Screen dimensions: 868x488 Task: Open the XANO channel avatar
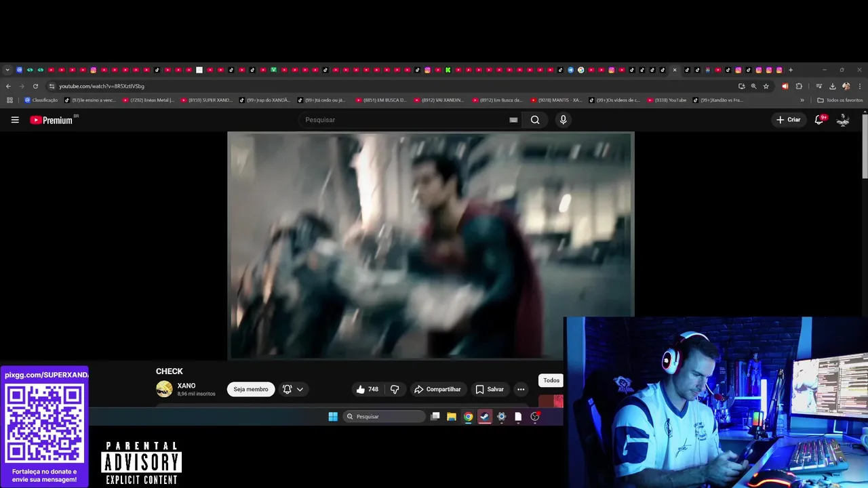(164, 389)
